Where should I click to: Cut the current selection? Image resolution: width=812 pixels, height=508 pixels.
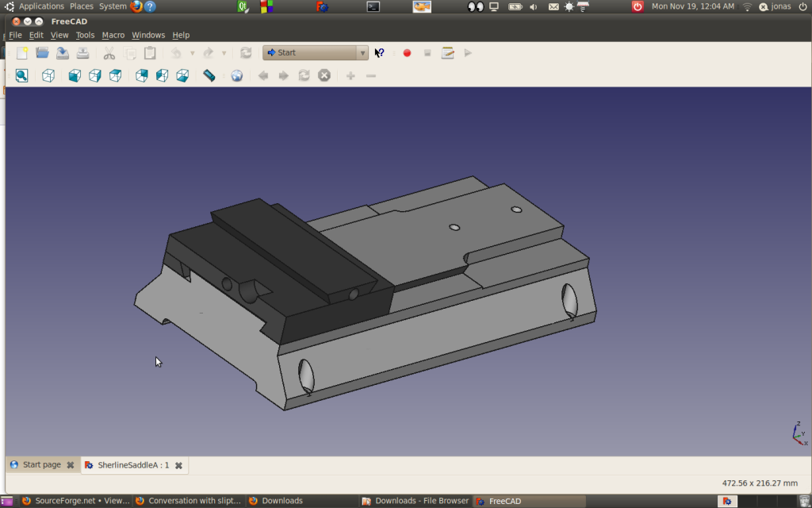[x=109, y=52]
